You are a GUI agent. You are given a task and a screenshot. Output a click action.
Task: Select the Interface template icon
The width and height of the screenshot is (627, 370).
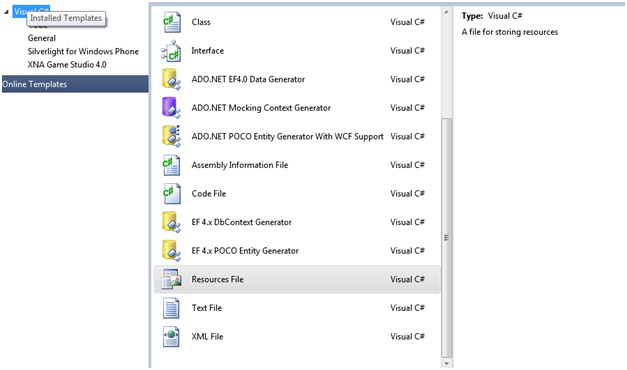172,51
